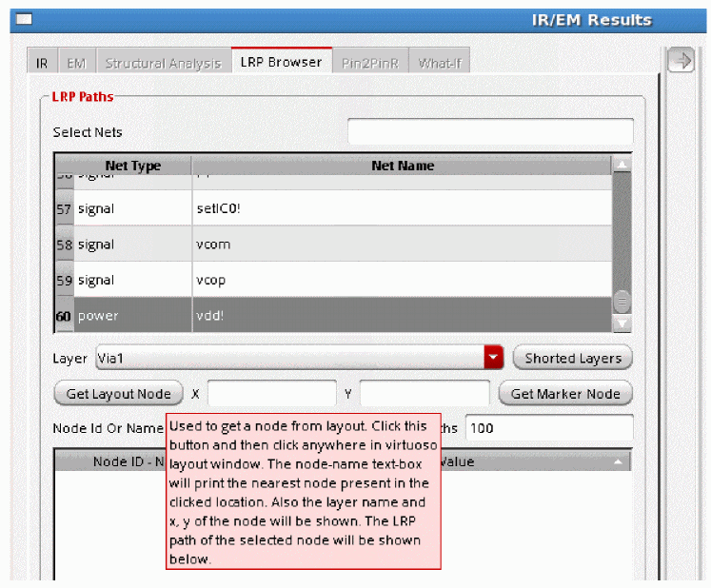Click the Get Marker Node button

(565, 394)
